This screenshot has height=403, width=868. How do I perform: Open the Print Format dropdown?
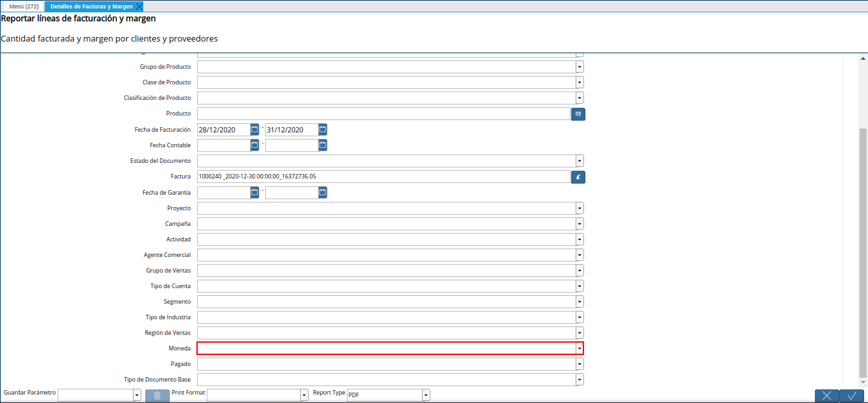pyautogui.click(x=304, y=395)
